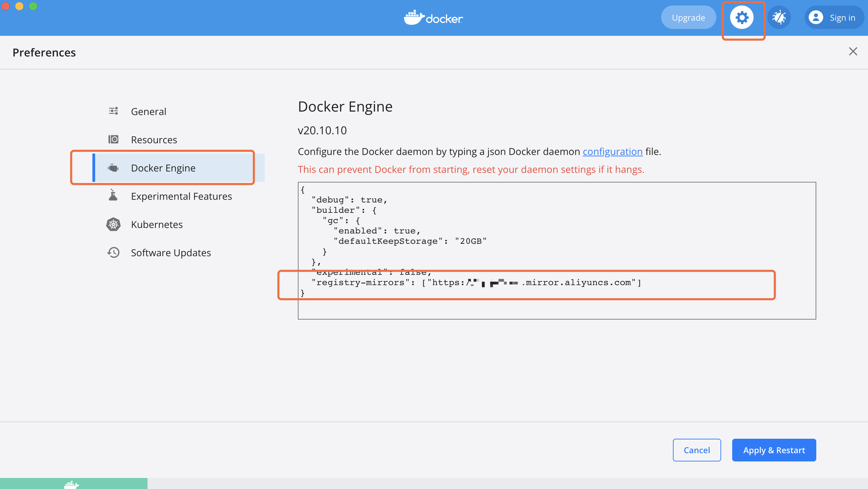Close the Preferences panel with X
Viewport: 868px width, 489px height.
tap(853, 52)
